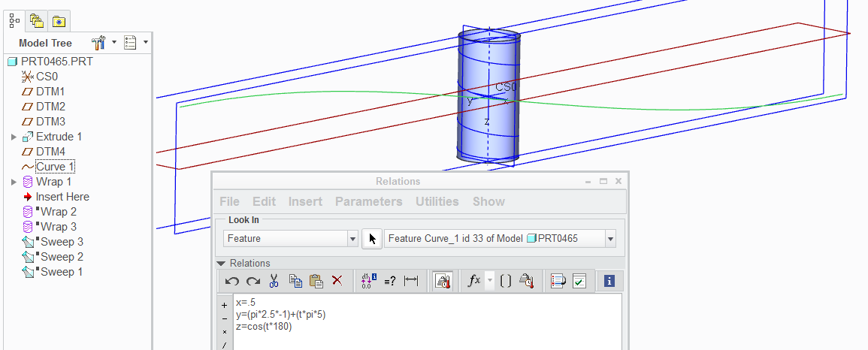Cut selected relation text
Viewport: 868px width, 350px height.
coord(274,281)
